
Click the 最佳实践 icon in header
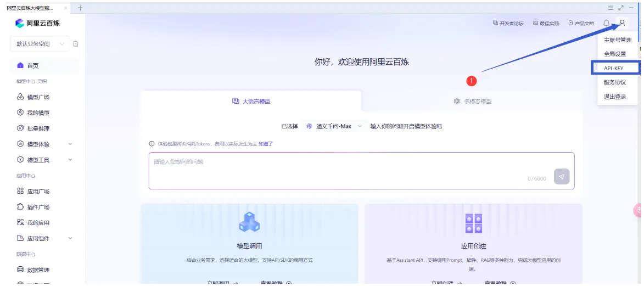[x=535, y=23]
